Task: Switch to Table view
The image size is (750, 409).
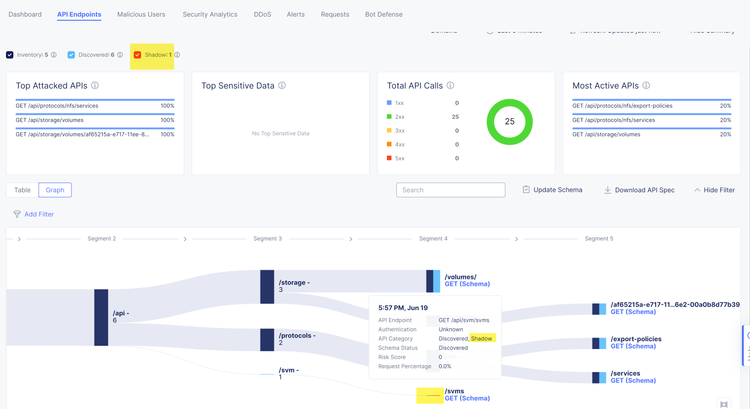Action: [22, 190]
